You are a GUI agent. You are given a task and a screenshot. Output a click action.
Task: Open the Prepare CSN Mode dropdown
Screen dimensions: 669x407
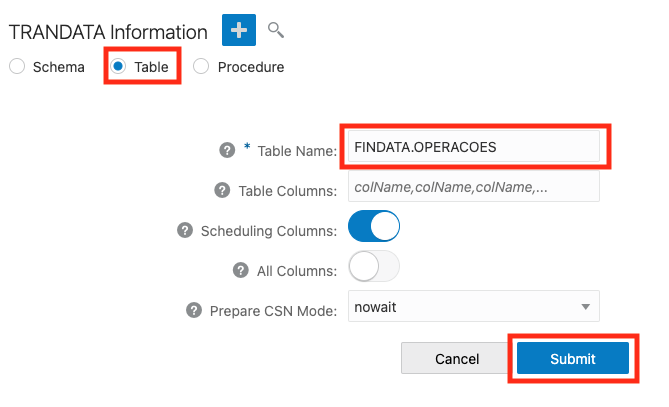(x=474, y=306)
